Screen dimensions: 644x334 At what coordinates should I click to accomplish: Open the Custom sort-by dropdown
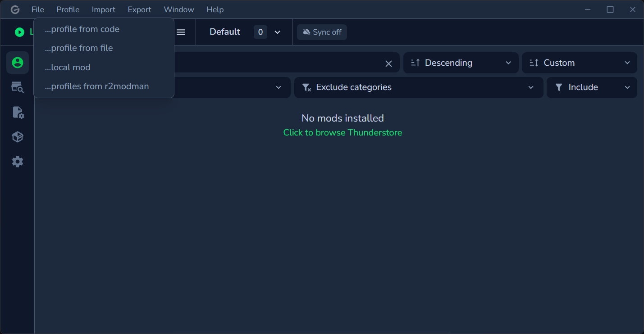point(580,63)
